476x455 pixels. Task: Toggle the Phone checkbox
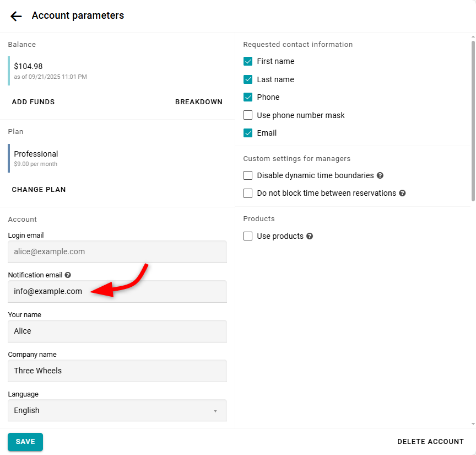click(x=248, y=97)
